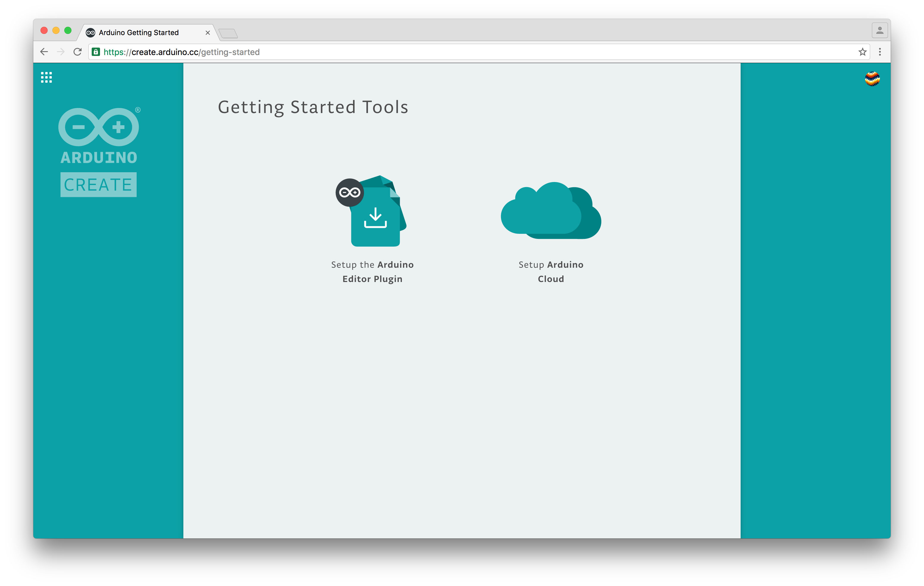Click the address bar URL field

pos(479,52)
